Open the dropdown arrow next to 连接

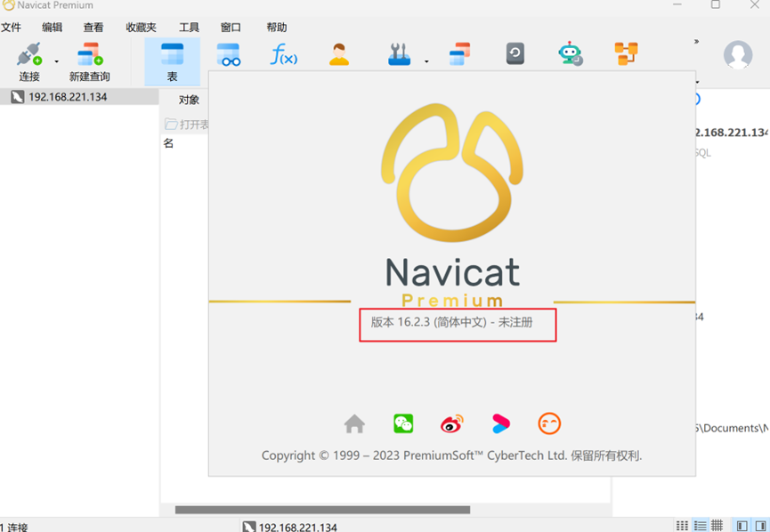(x=56, y=61)
